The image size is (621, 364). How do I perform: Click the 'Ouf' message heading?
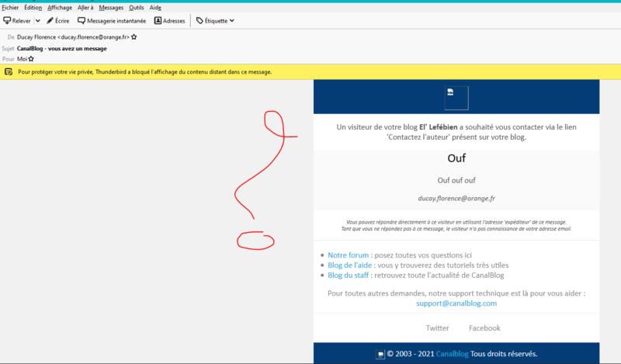pyautogui.click(x=456, y=158)
